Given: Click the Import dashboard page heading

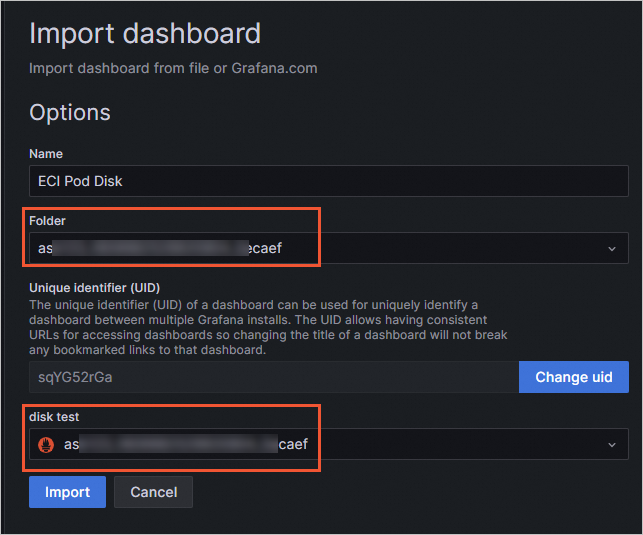Looking at the screenshot, I should [x=145, y=33].
